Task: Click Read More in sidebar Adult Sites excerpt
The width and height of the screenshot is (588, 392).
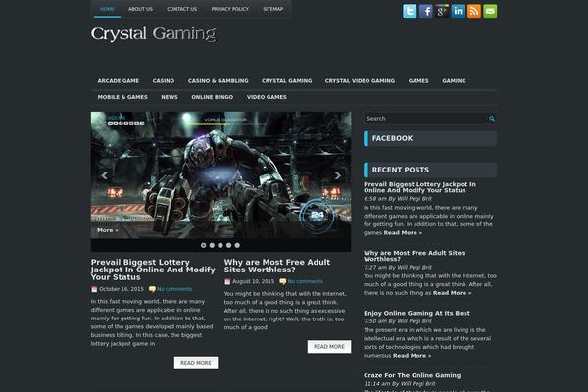Action: [452, 293]
